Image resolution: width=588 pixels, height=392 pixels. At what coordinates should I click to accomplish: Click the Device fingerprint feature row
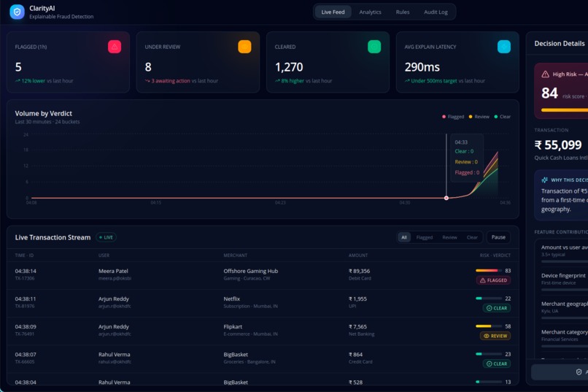565,282
